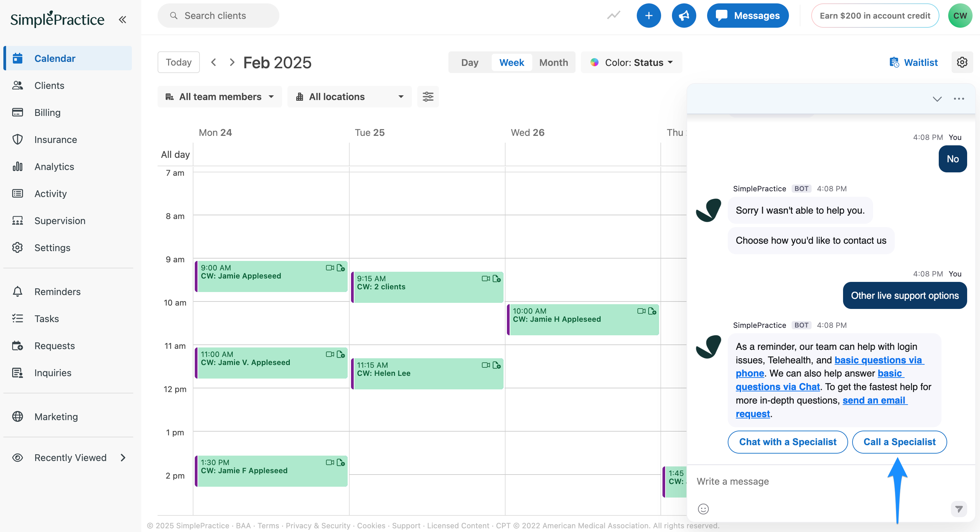Click the calendar filter sliders icon

click(x=428, y=97)
